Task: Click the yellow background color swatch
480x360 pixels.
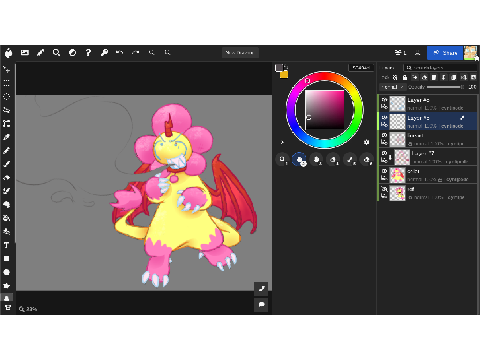Action: coord(284,75)
